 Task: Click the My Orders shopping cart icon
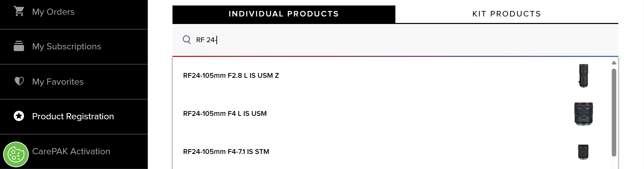[x=19, y=11]
